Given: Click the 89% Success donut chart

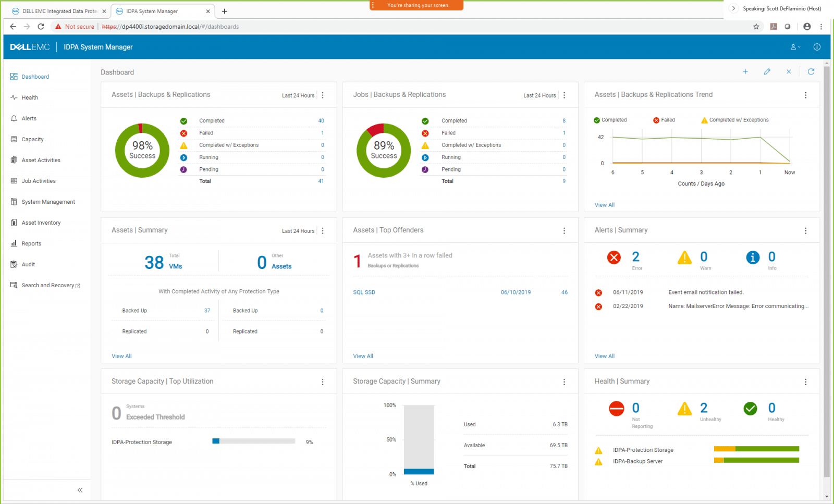Looking at the screenshot, I should click(384, 150).
